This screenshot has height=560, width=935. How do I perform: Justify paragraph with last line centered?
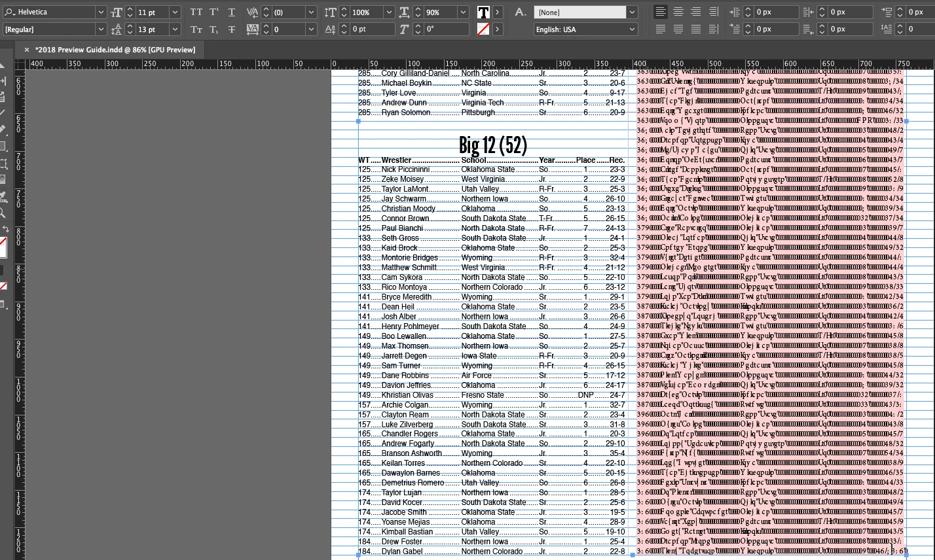678,29
